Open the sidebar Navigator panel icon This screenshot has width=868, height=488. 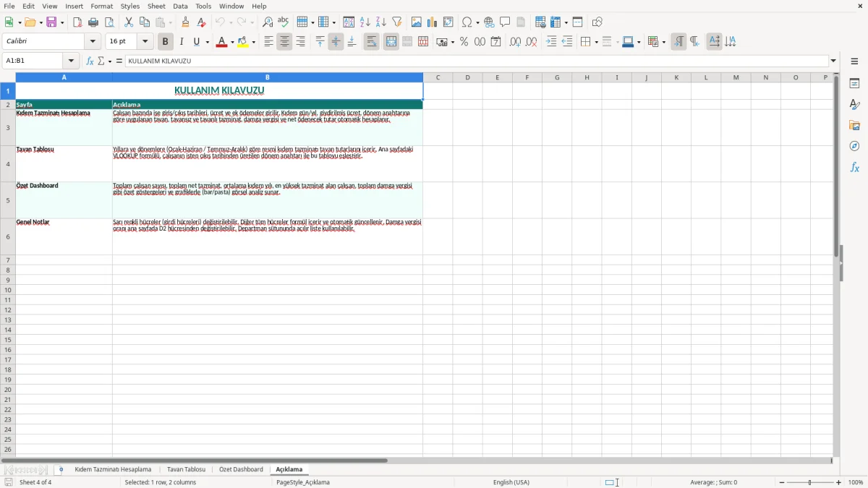pos(854,146)
